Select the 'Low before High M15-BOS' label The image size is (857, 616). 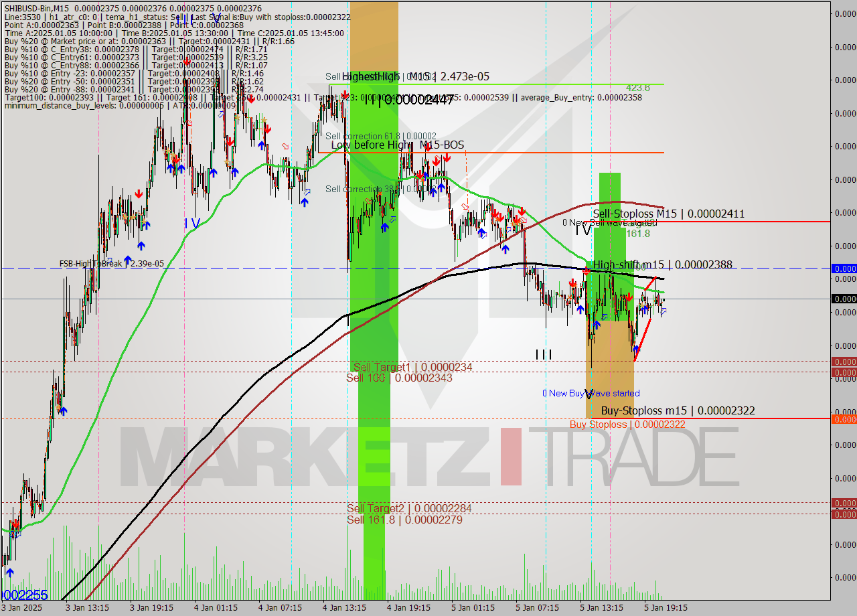pyautogui.click(x=397, y=145)
